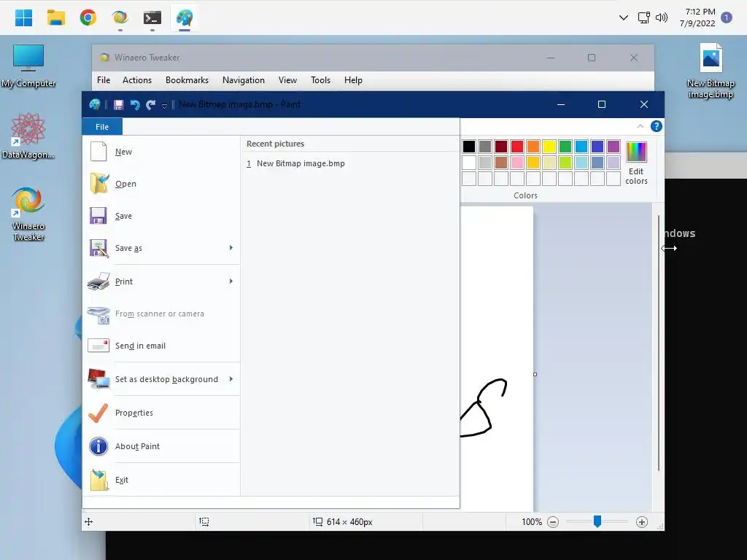
Task: Open Customize Quick Access Toolbar dropdown
Action: (x=164, y=105)
